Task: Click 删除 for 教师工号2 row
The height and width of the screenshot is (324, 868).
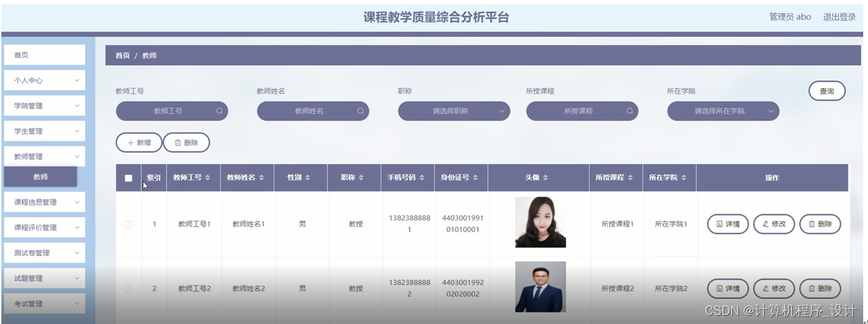Action: [820, 289]
